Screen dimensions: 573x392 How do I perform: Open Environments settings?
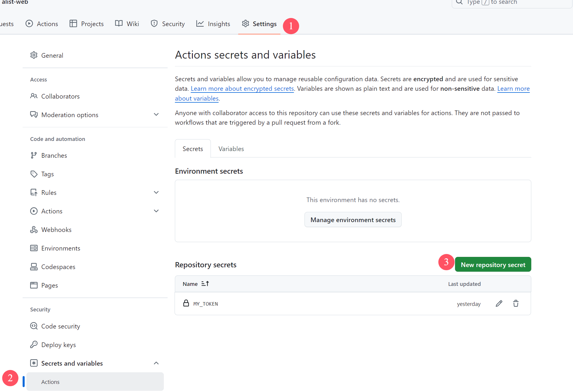[x=95, y=248]
